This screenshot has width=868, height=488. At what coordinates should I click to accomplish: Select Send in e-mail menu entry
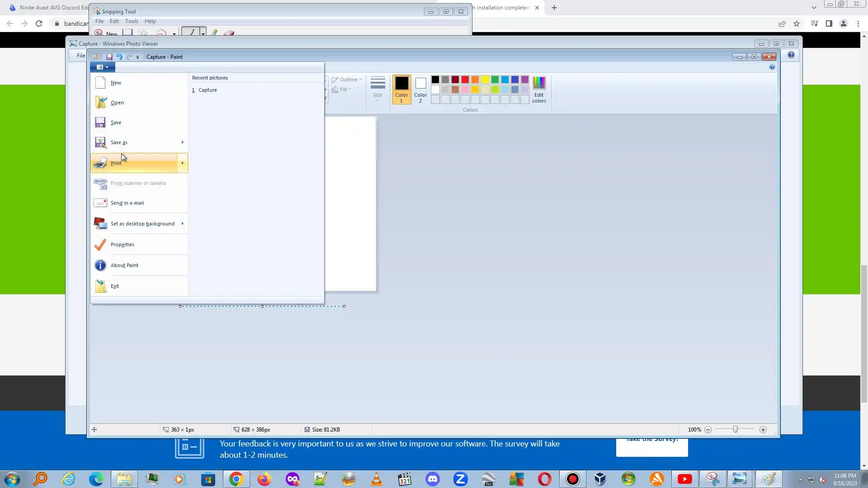(x=127, y=203)
